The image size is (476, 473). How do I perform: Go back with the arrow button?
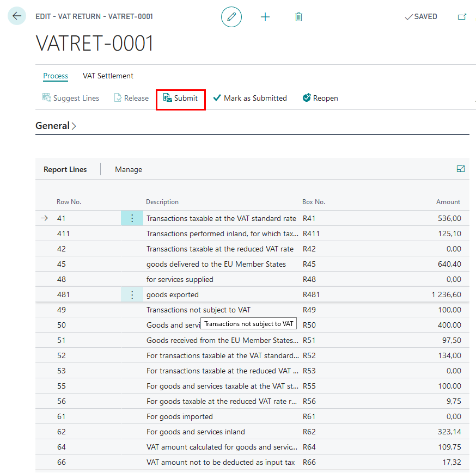(x=17, y=16)
